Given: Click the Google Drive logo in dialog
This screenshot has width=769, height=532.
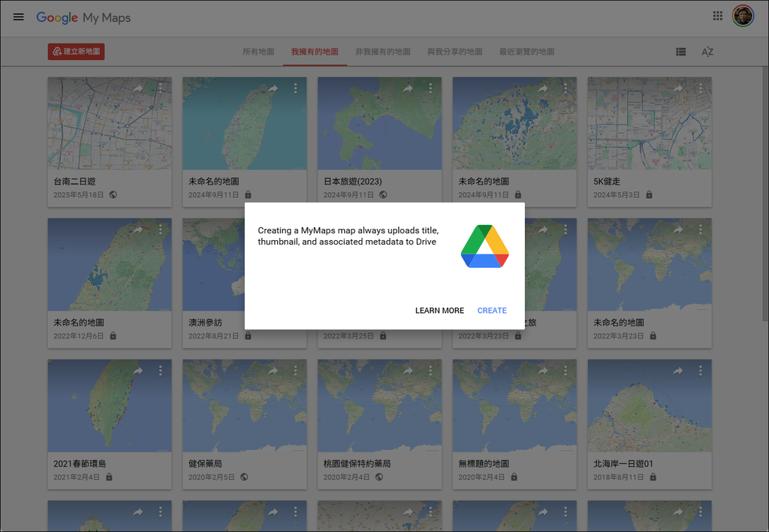Looking at the screenshot, I should pyautogui.click(x=484, y=246).
